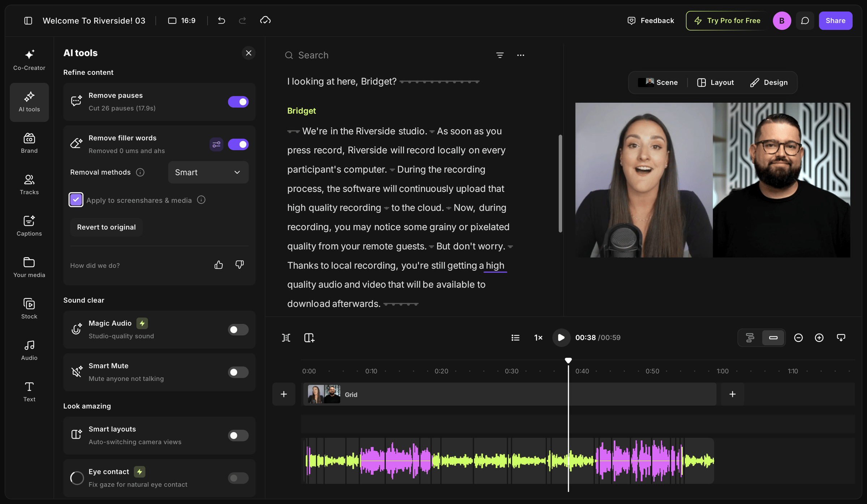Viewport: 867px width, 504px height.
Task: Disable the Remove pauses toggle
Action: point(238,102)
